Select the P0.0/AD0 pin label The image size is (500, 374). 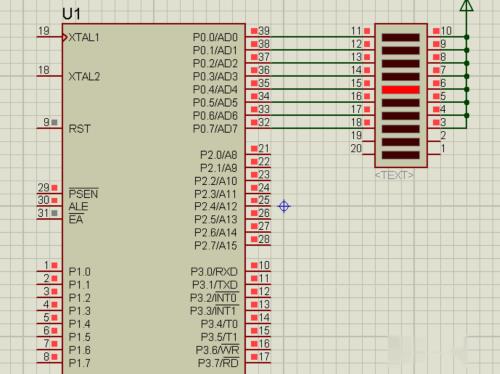tap(215, 37)
